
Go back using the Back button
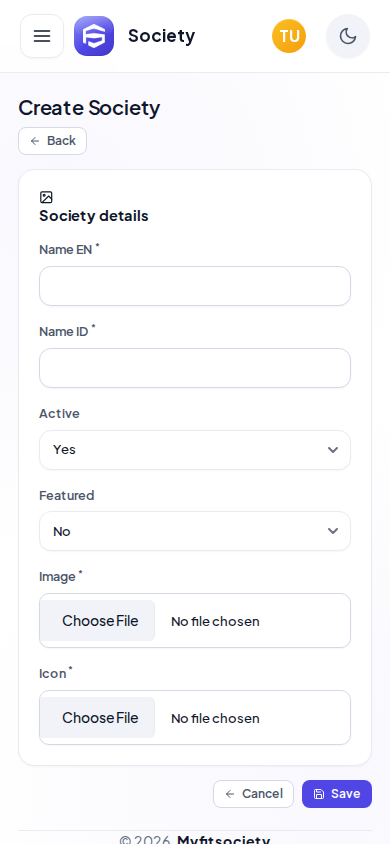(53, 141)
